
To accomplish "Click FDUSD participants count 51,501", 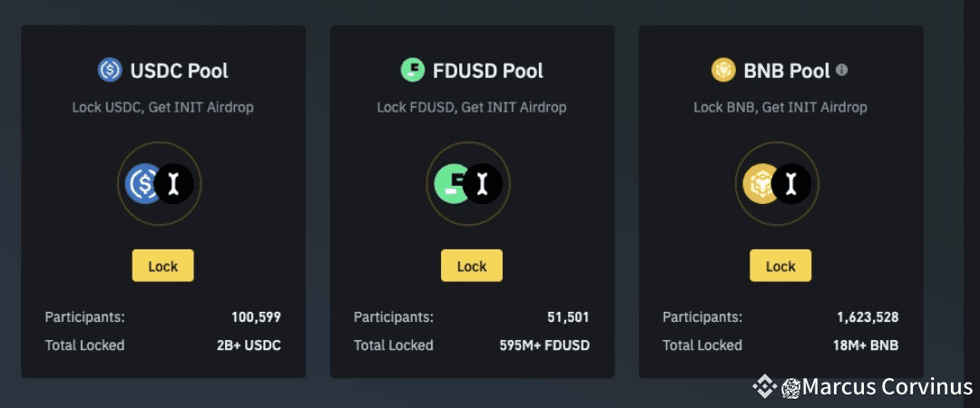I will coord(568,317).
